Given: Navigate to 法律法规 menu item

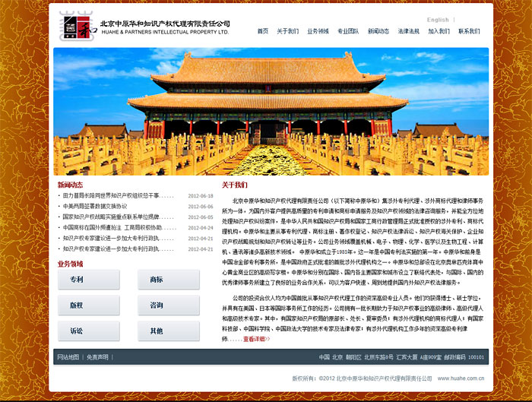Looking at the screenshot, I should (408, 32).
